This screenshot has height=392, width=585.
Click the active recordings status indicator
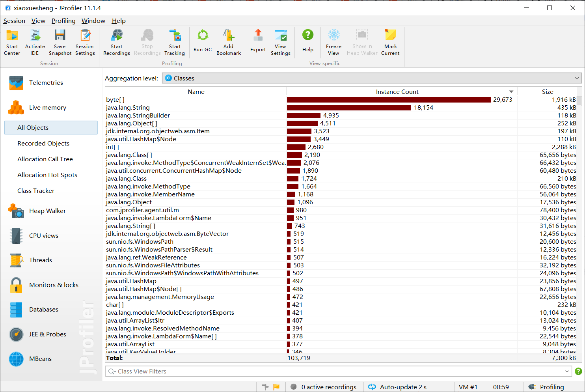(323, 387)
